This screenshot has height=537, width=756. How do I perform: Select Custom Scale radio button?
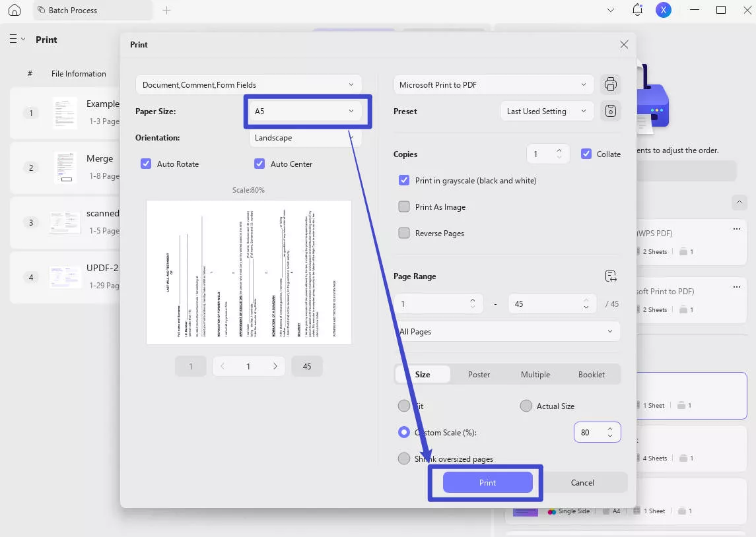[404, 432]
